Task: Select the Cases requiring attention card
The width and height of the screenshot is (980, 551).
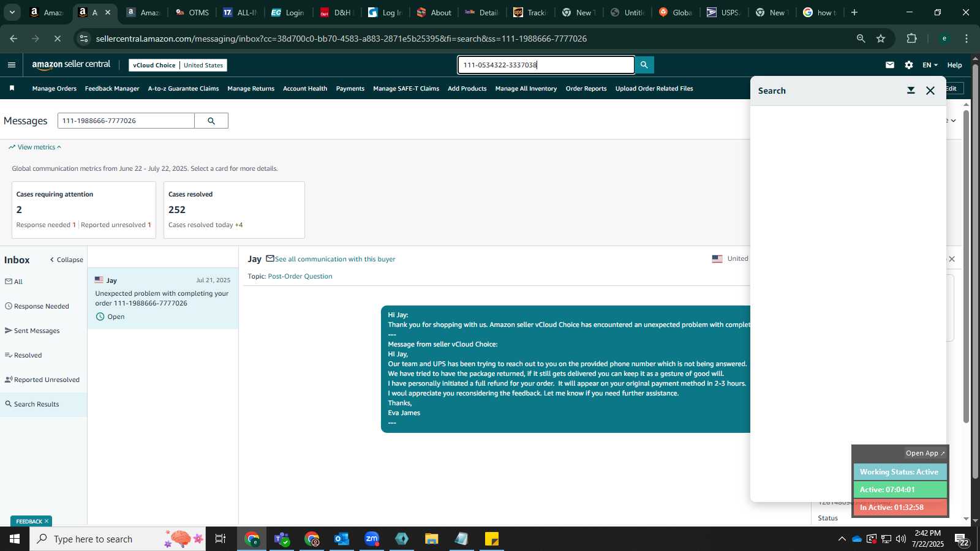Action: point(84,210)
